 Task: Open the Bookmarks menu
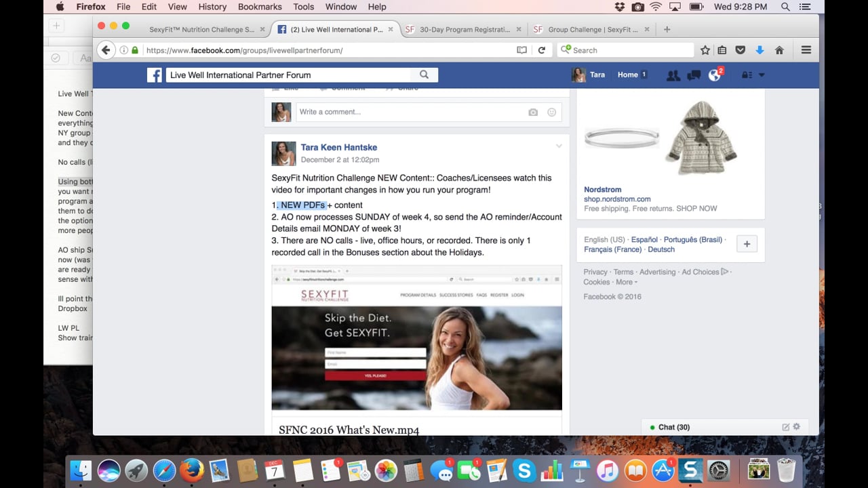tap(260, 7)
